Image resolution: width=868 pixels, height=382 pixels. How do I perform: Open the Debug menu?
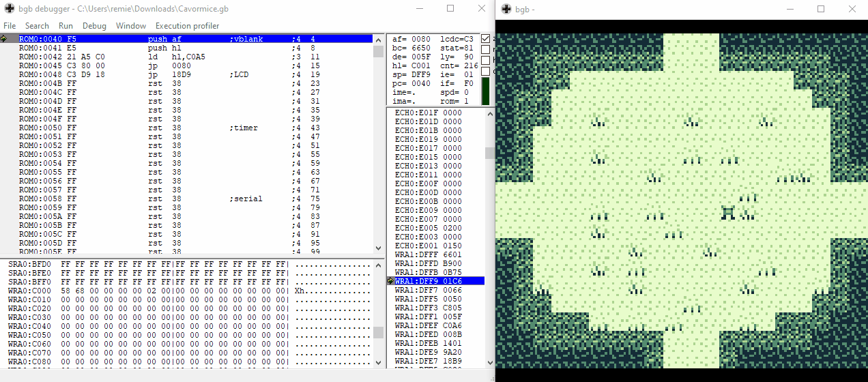coord(94,26)
